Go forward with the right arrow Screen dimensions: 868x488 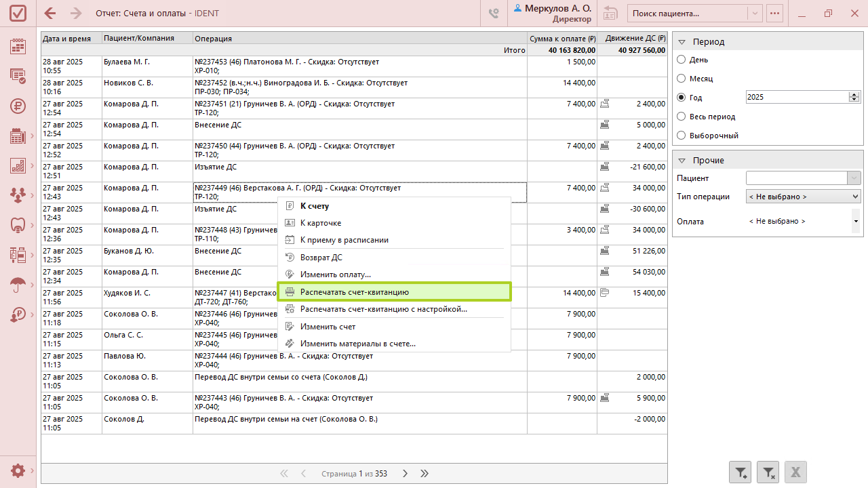point(76,13)
